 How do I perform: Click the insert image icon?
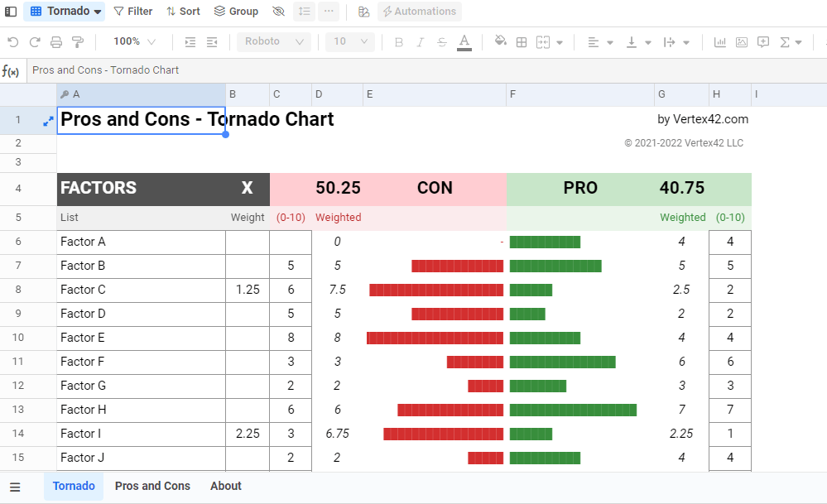point(742,42)
